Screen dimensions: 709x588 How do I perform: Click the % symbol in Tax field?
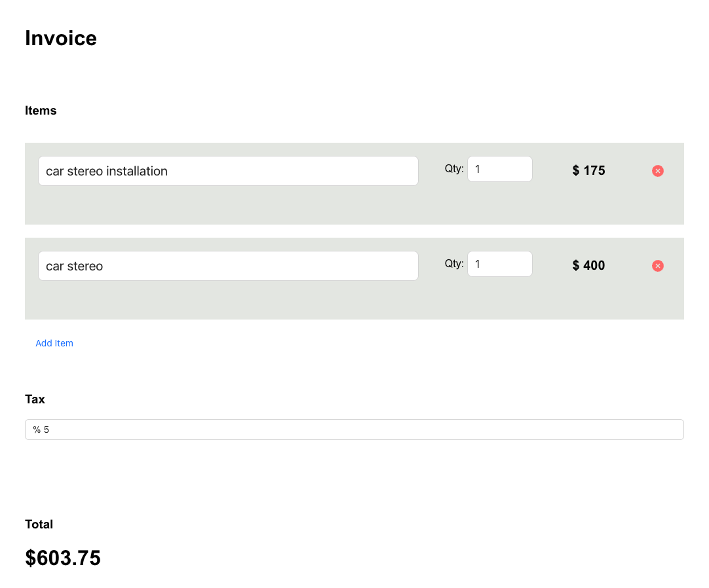tap(37, 430)
